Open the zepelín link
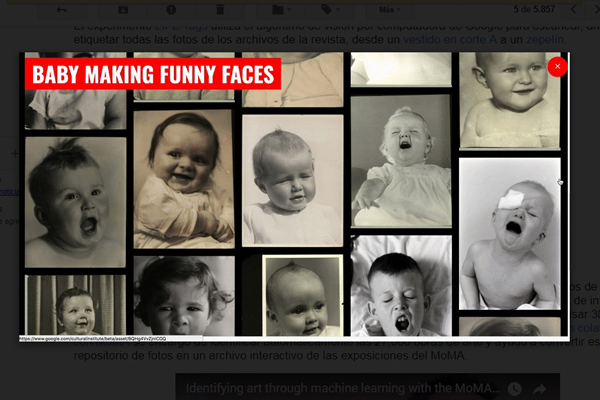Screen dimensions: 600x400 544,39
